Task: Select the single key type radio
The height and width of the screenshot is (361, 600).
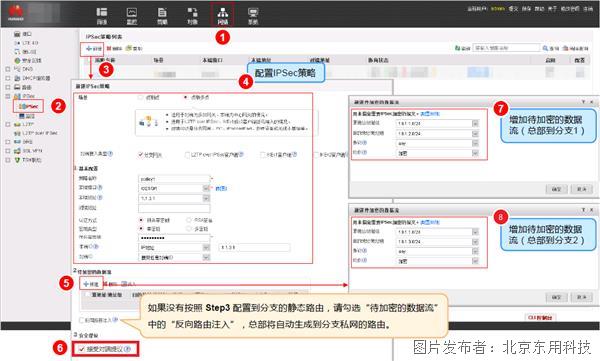Action: click(x=141, y=229)
